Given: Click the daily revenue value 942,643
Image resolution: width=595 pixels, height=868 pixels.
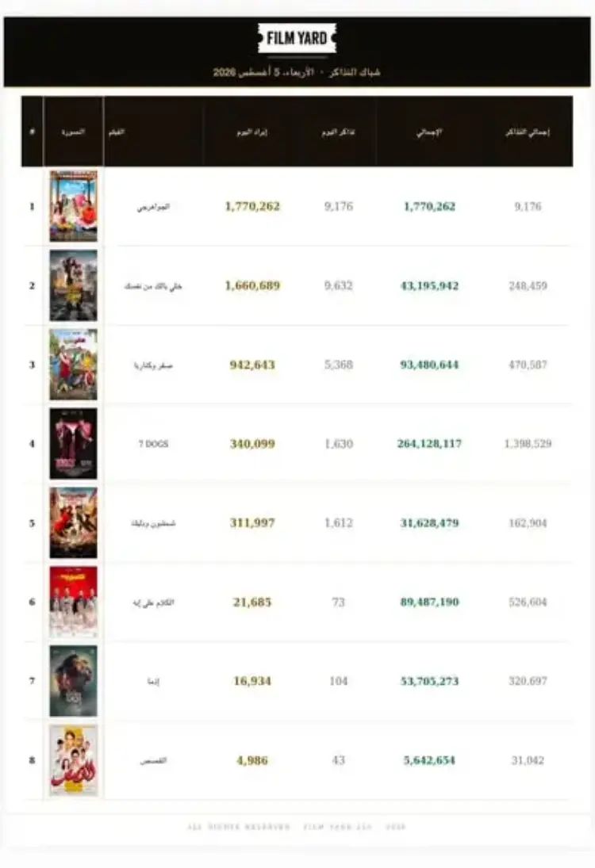Looking at the screenshot, I should [252, 365].
